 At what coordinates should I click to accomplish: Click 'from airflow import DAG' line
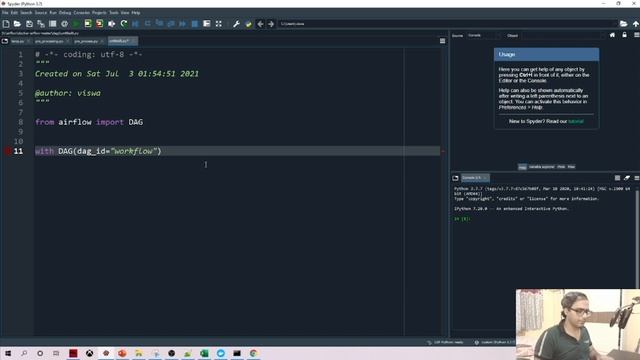tap(89, 122)
